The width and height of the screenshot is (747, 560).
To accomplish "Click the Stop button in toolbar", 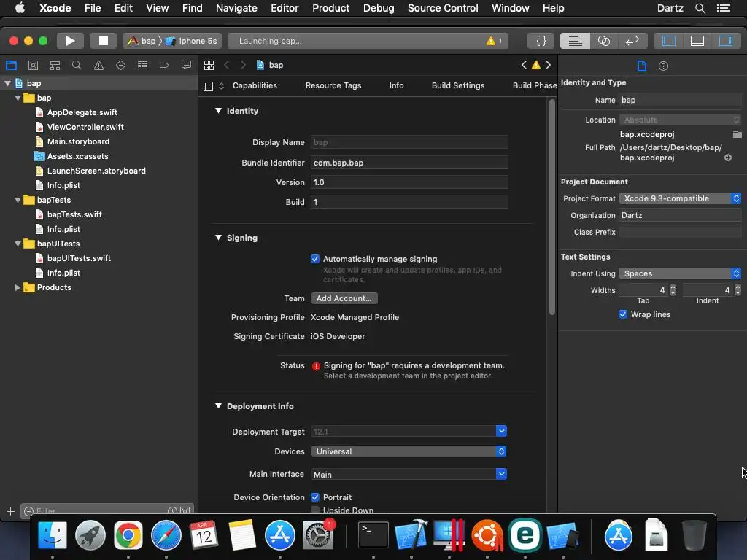I will 103,41.
